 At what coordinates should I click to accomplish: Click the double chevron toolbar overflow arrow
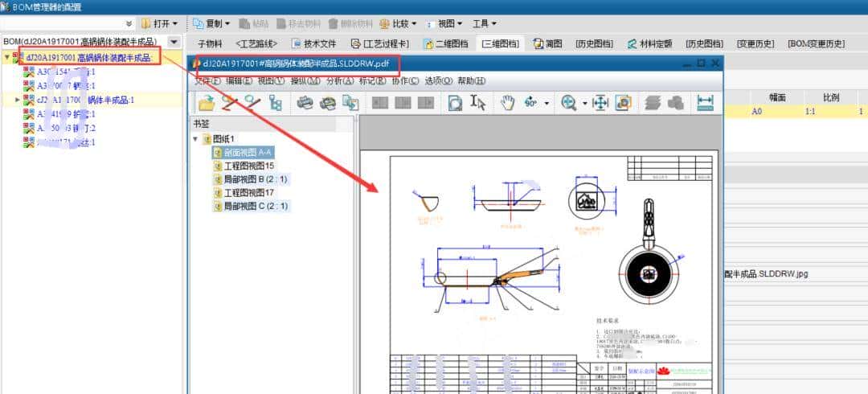click(x=129, y=24)
